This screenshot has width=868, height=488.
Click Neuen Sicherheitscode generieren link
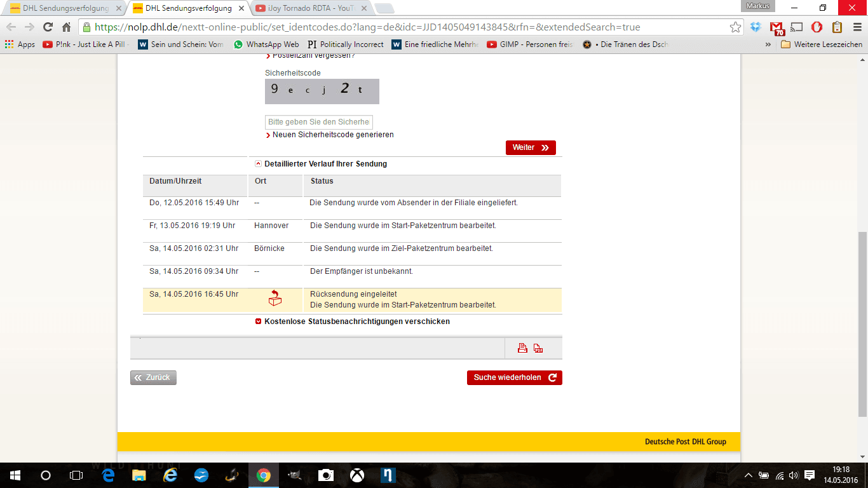(x=333, y=135)
